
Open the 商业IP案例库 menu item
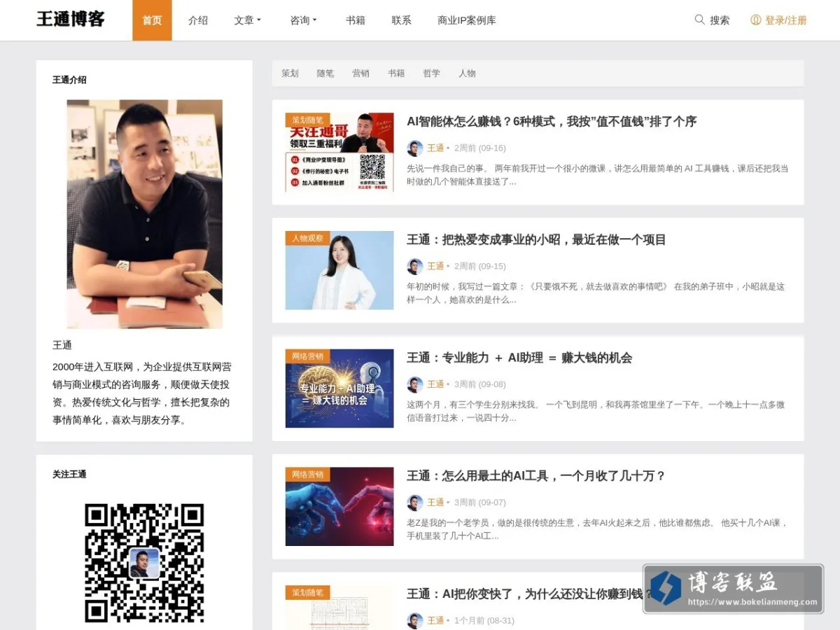click(467, 20)
